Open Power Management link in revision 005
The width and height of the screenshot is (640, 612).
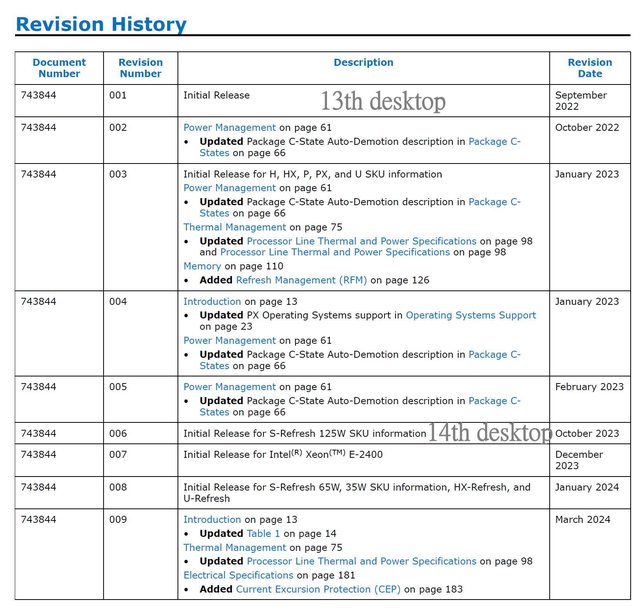click(229, 387)
